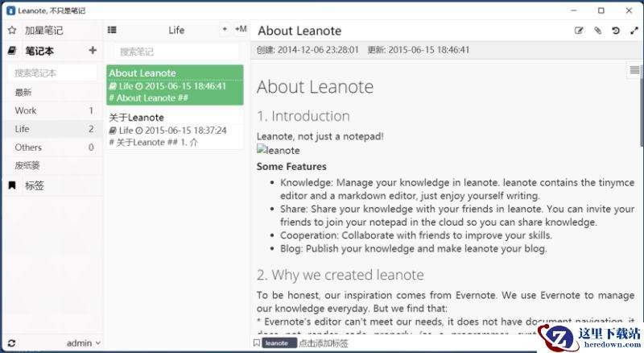This screenshot has width=644, height=353.
Task: Add a new notebook with plus icon
Action: [x=93, y=50]
